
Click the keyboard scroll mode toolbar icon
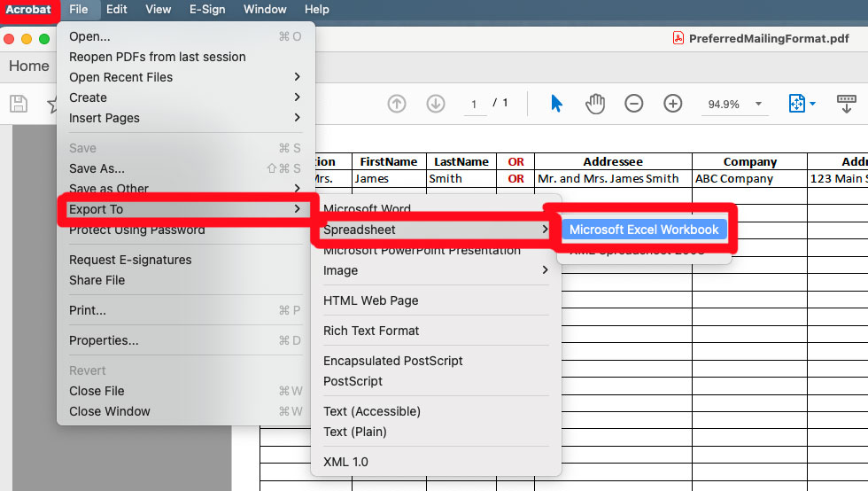point(847,104)
